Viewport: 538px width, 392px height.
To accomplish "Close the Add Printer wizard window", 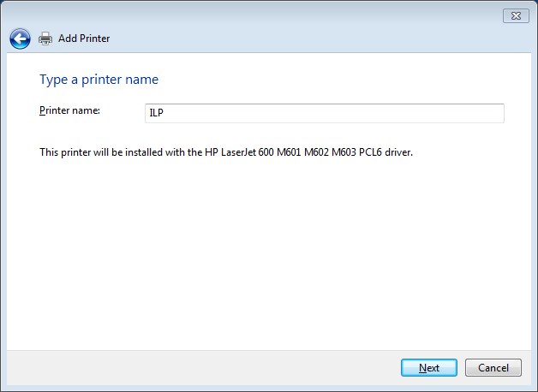I will (513, 15).
